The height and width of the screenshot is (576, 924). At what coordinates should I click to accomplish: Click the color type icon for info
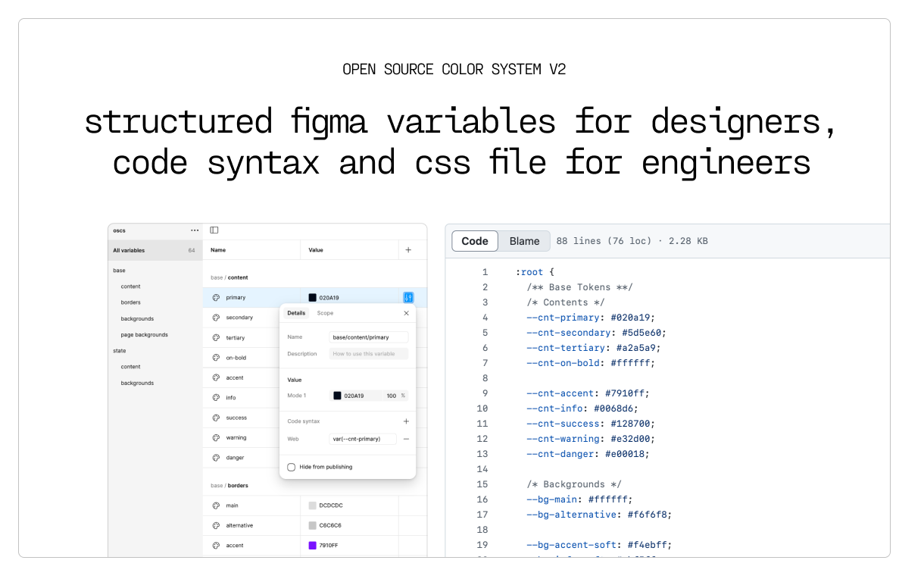click(216, 398)
